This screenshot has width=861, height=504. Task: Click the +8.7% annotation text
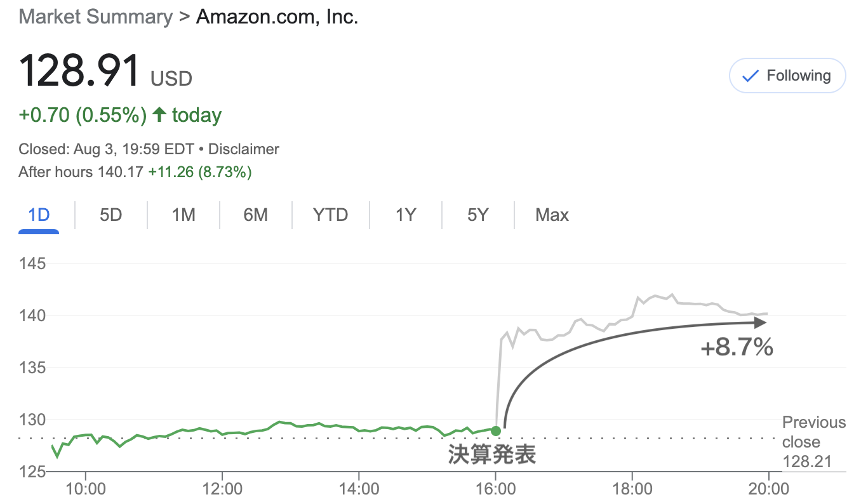(737, 347)
